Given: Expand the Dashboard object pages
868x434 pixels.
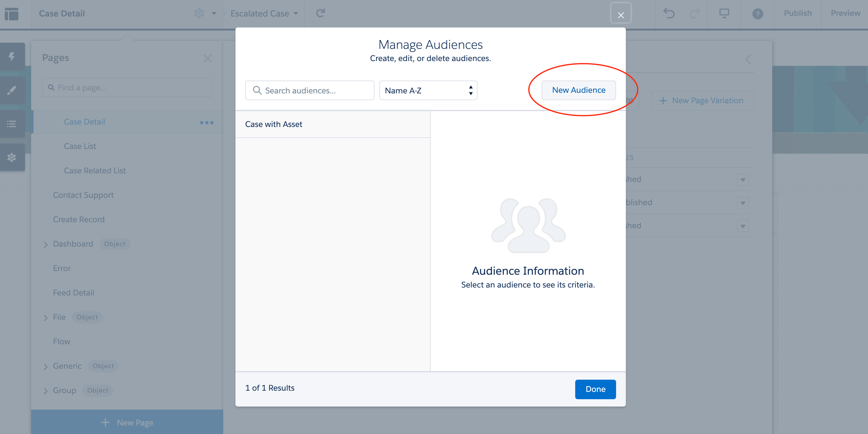Looking at the screenshot, I should click(45, 244).
